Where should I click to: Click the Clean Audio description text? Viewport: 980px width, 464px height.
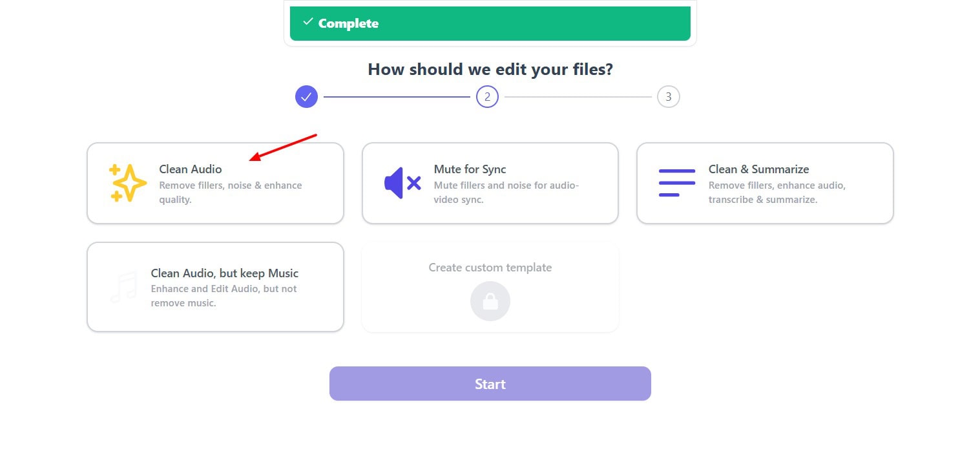(x=230, y=193)
